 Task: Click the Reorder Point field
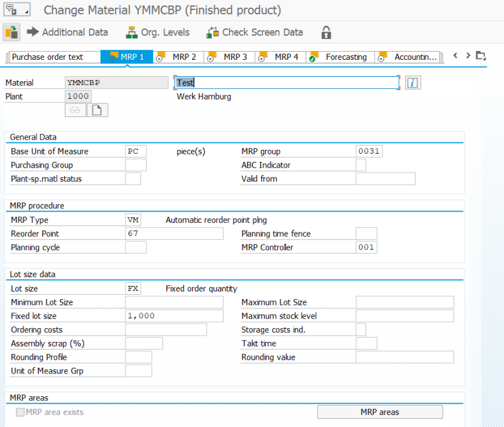tap(174, 234)
